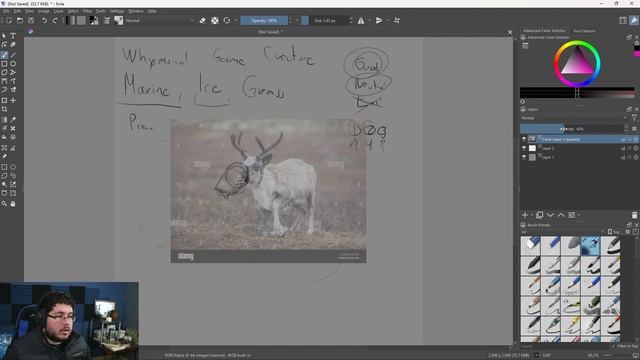640x360 pixels.
Task: Switch to the Advanced Color Selector tab
Action: tap(544, 31)
